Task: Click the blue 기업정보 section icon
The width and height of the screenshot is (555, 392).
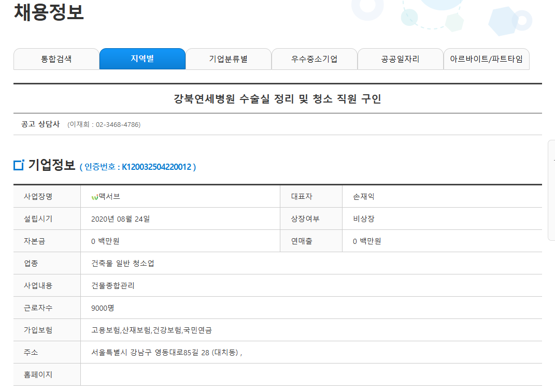Action: point(17,165)
